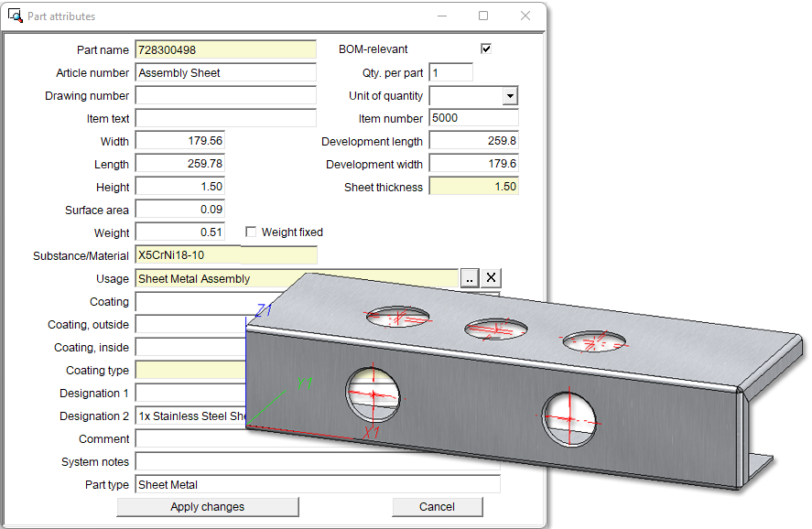Click the Substance/Material label
The height and width of the screenshot is (529, 812).
pos(81,255)
